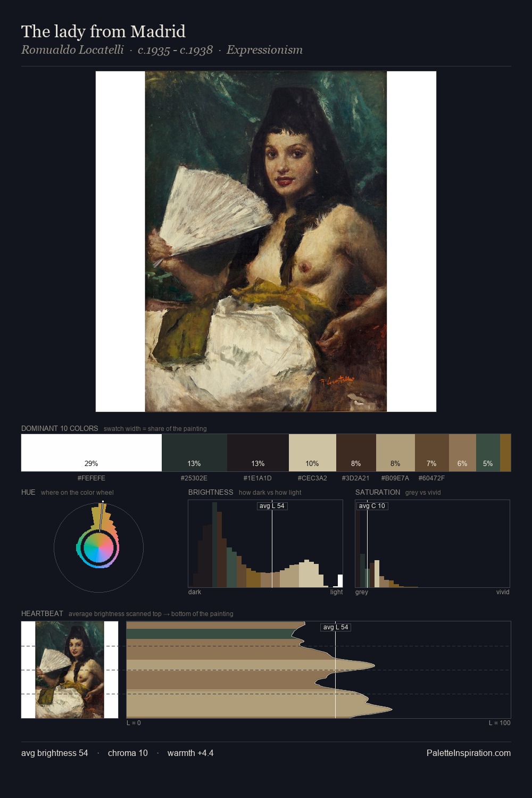
Task: Click the brightness histogram chart
Action: (265, 544)
